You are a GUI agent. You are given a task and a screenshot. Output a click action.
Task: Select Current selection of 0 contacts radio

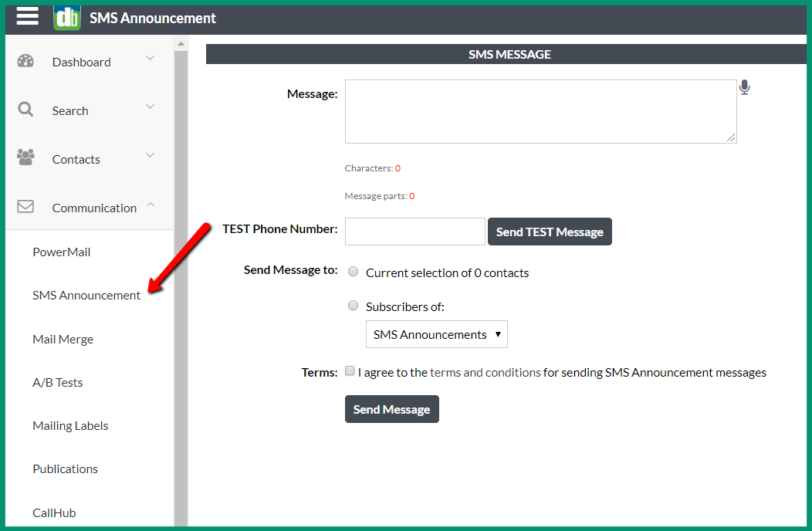[x=354, y=272]
